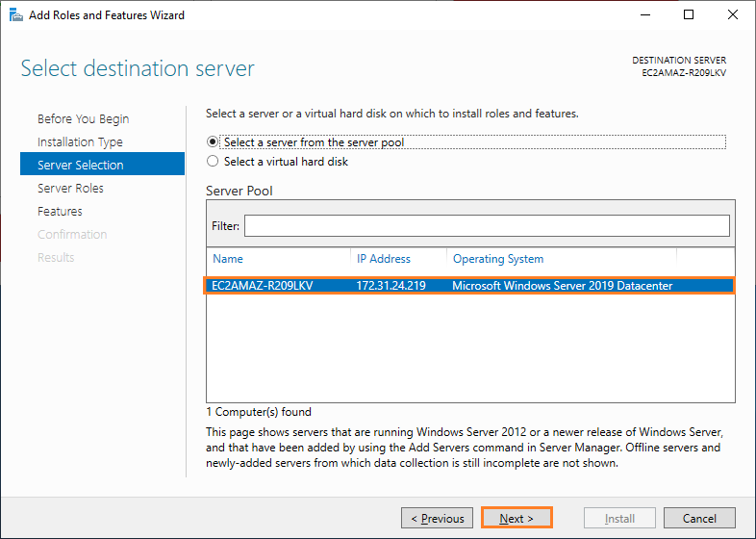
Task: Click the 1 Computer(s) found text
Action: click(x=259, y=412)
